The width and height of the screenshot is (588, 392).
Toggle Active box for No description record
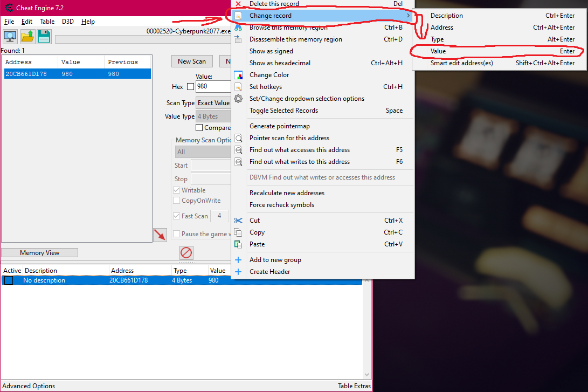(x=9, y=280)
